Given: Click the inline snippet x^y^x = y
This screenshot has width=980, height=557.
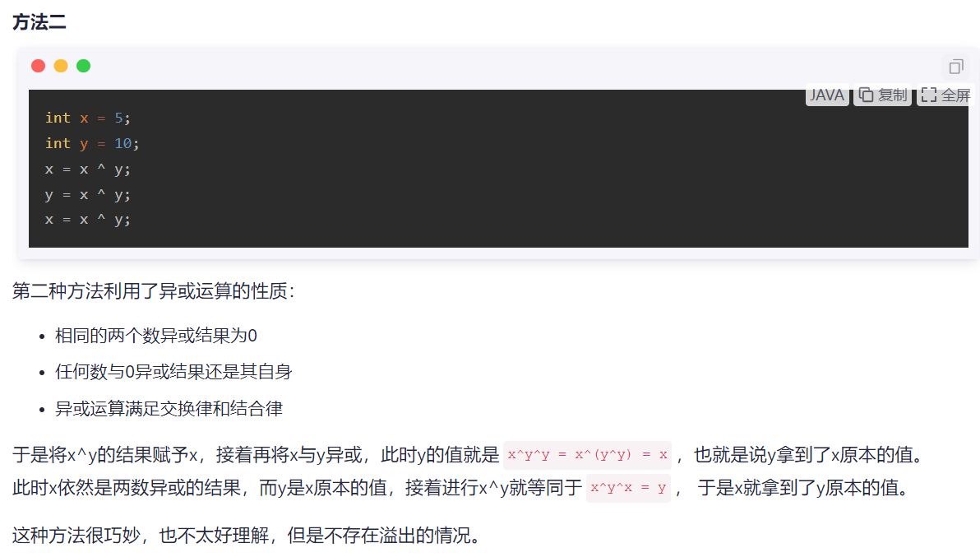Looking at the screenshot, I should click(628, 485).
